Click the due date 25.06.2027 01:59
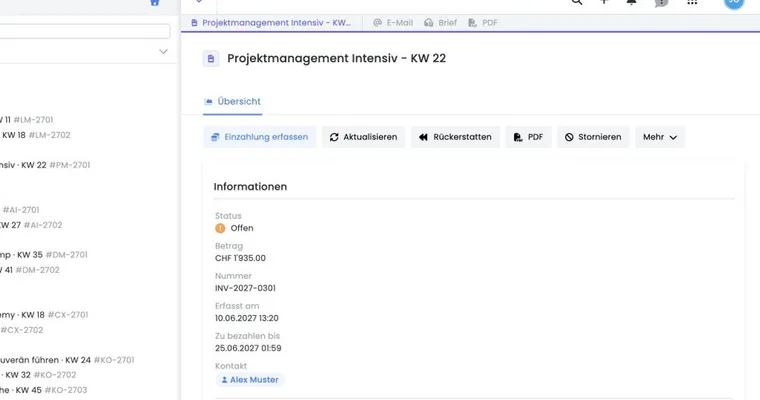760x400 pixels. pyautogui.click(x=248, y=348)
